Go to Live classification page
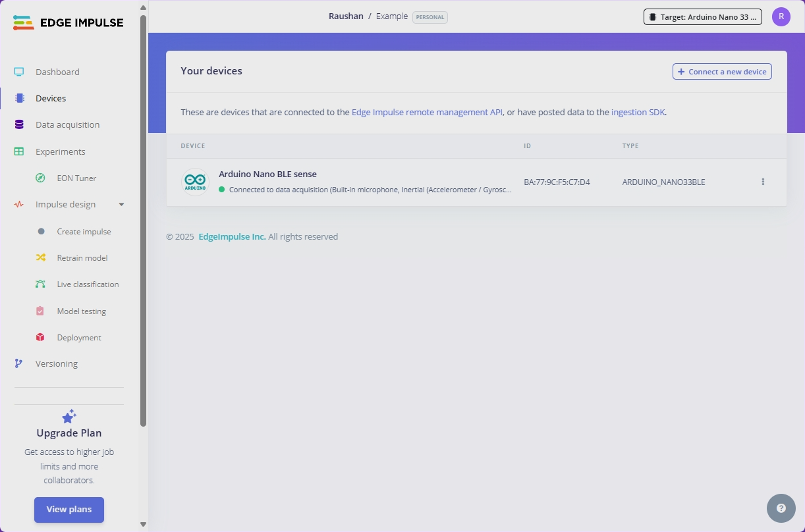The height and width of the screenshot is (532, 805). pyautogui.click(x=88, y=284)
